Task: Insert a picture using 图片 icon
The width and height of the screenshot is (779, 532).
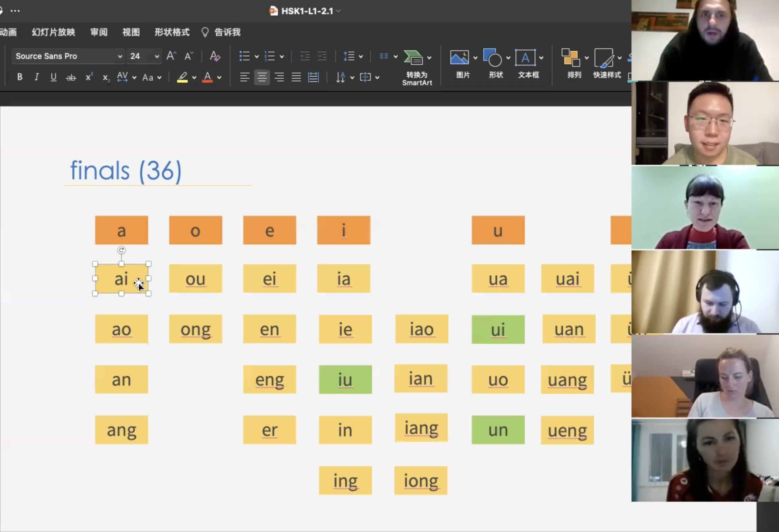Action: pos(459,58)
